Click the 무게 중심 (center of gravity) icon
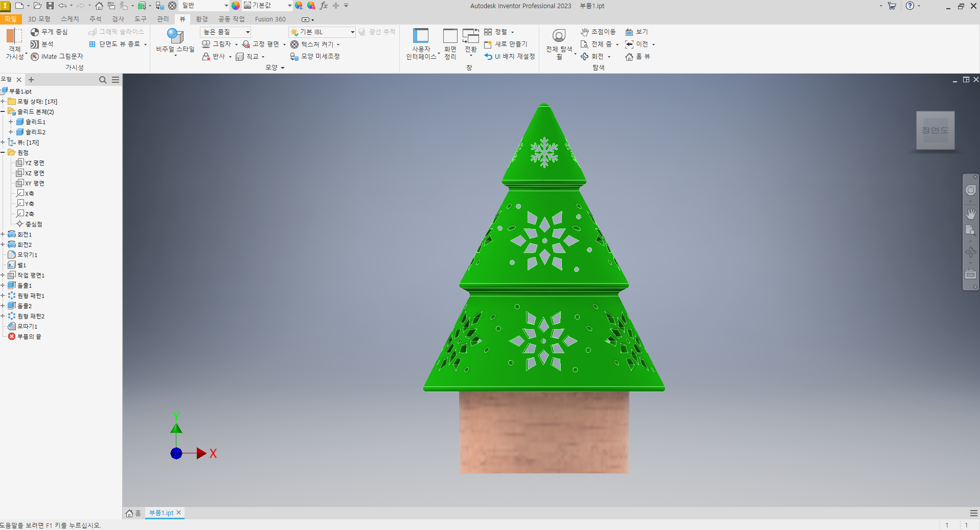This screenshot has width=980, height=530. click(x=35, y=32)
